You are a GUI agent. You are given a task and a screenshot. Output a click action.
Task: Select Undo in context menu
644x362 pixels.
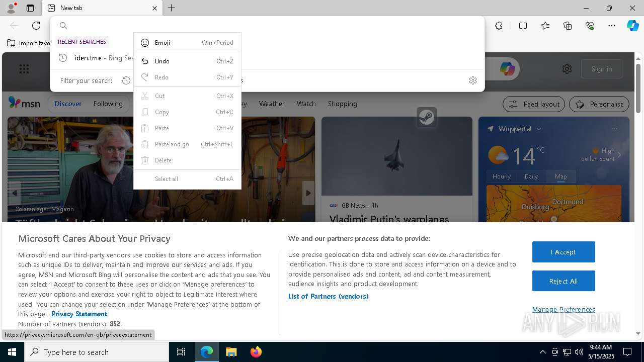tap(187, 61)
